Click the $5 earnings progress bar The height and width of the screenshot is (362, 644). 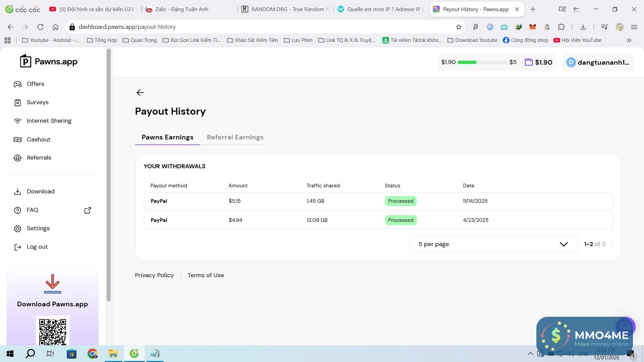[482, 62]
